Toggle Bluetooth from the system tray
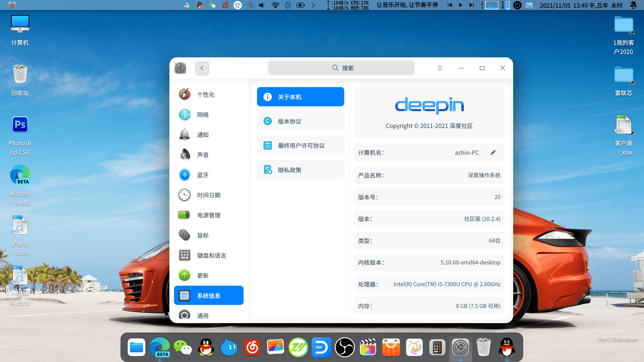 (288, 5)
